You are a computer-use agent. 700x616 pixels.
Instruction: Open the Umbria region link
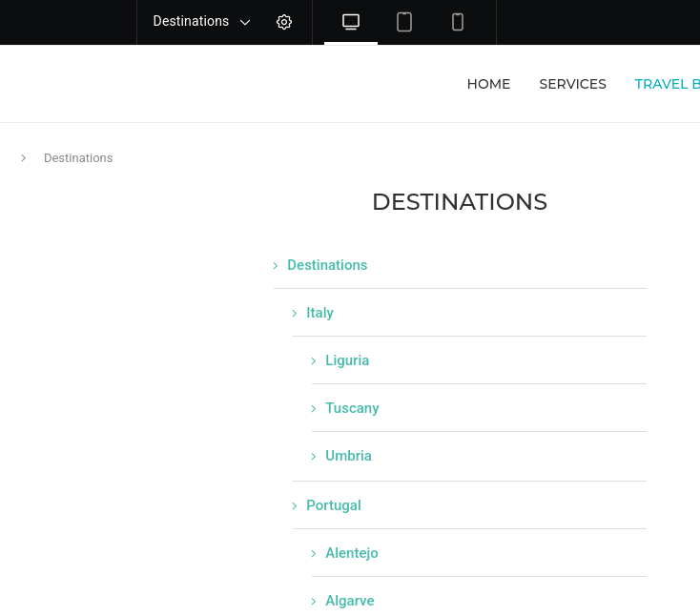coord(348,456)
